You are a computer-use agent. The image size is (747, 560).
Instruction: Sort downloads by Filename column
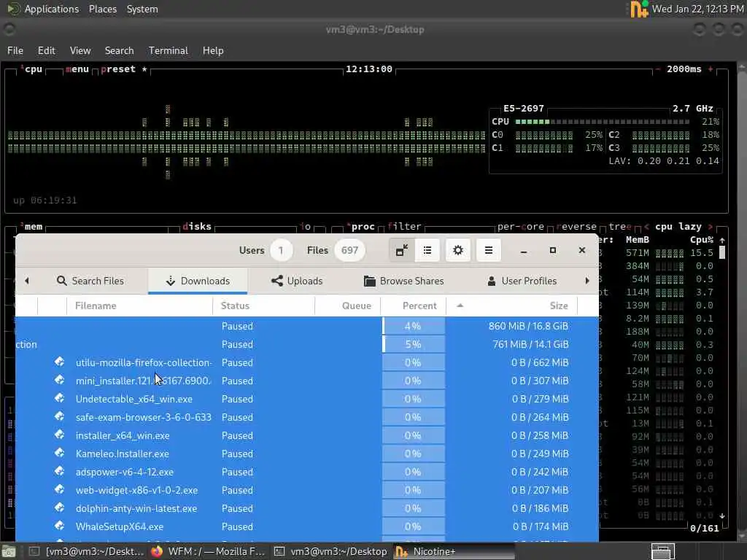click(139, 306)
